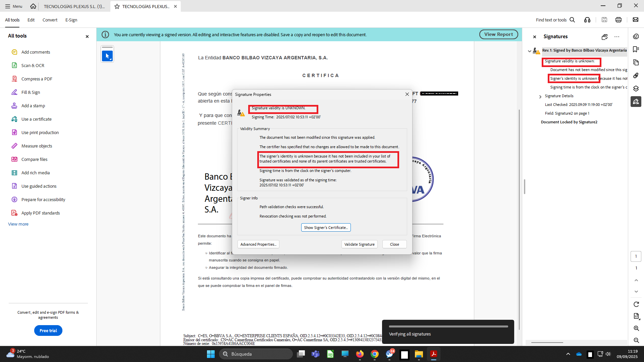Click the Signatures panel icon
The image size is (644, 362).
(636, 102)
